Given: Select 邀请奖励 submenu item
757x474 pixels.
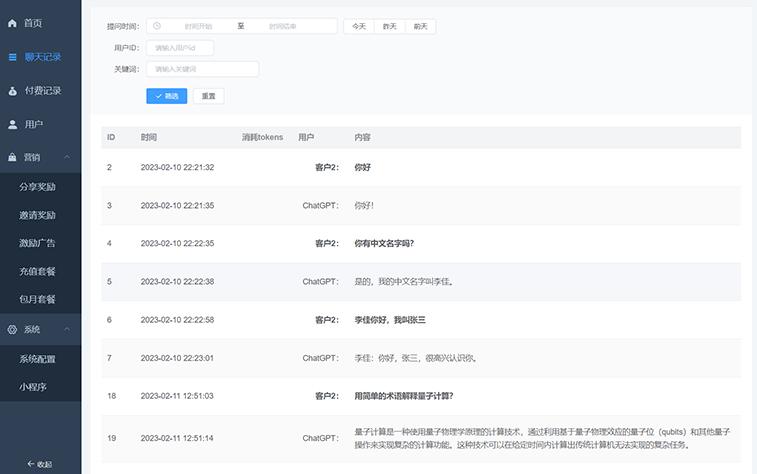Looking at the screenshot, I should point(38,215).
